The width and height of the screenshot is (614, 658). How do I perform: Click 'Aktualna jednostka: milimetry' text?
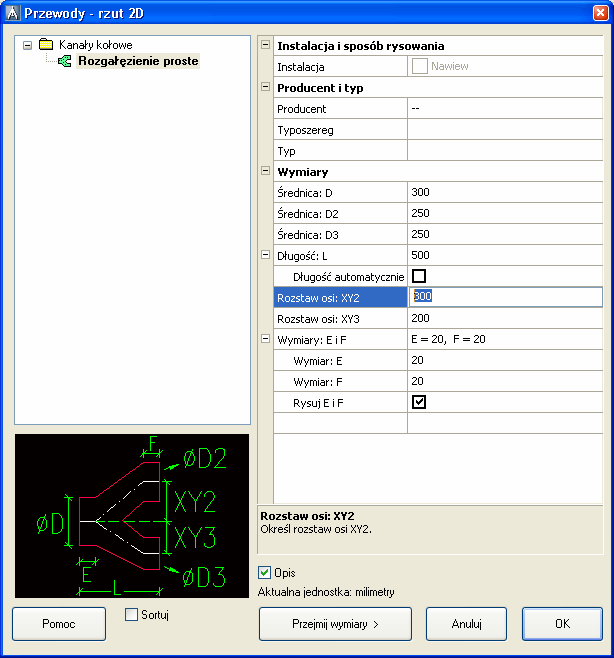(326, 592)
